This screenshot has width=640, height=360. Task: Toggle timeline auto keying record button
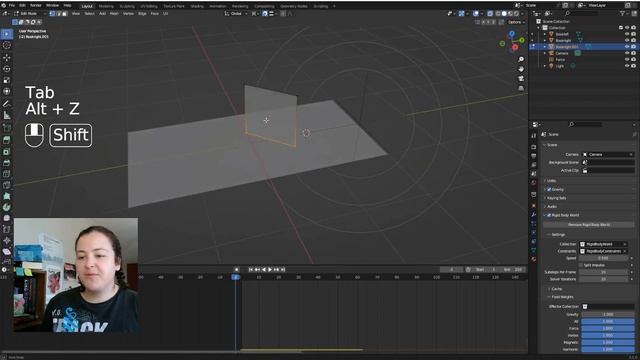click(x=236, y=269)
